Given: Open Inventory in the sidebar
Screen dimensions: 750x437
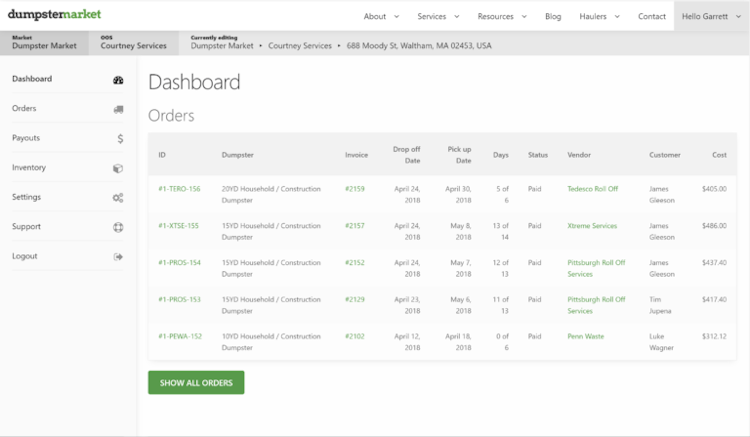Looking at the screenshot, I should coord(29,167).
